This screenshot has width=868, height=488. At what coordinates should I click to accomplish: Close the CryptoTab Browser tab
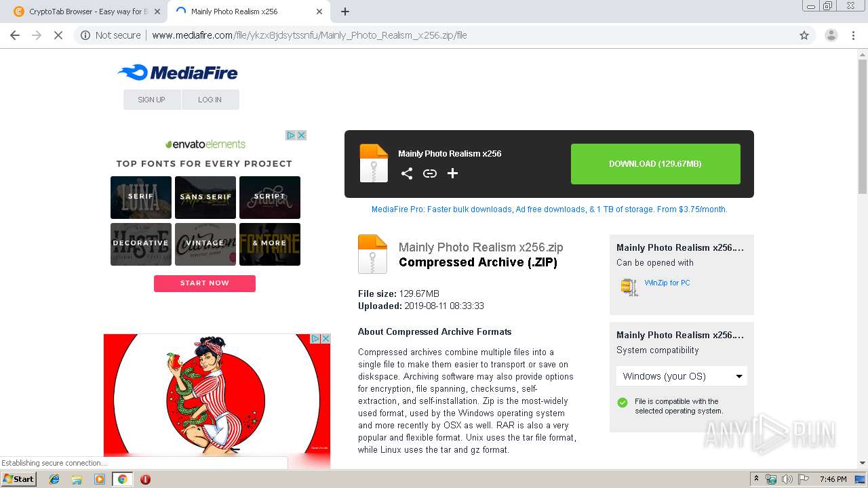click(157, 12)
